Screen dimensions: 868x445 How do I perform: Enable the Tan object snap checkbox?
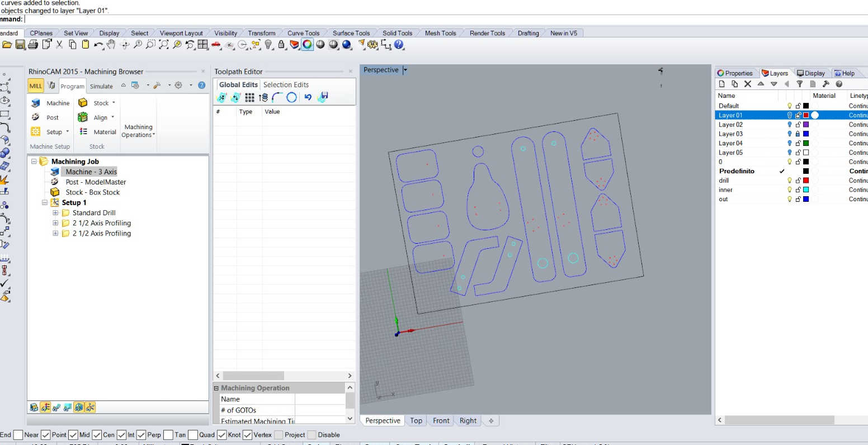[168, 435]
